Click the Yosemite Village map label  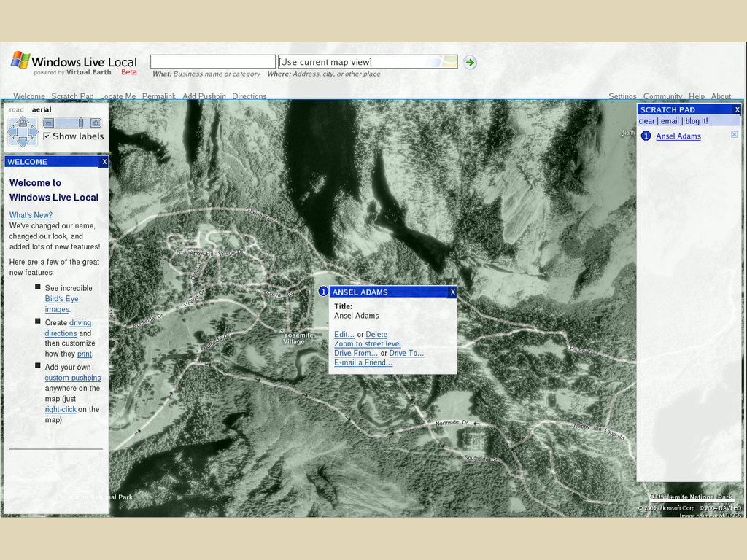tap(298, 338)
